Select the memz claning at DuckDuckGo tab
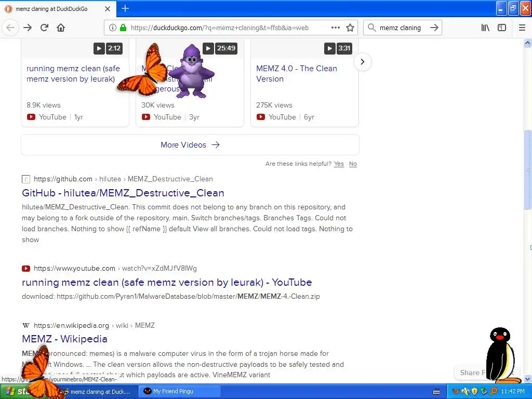Screen dimensions: 532x399 point(58,9)
